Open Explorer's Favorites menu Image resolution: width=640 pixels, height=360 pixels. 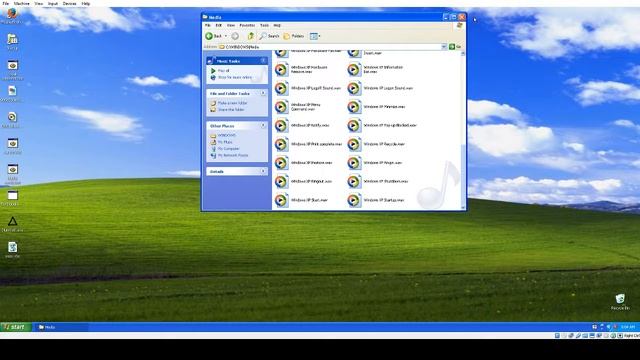coord(247,25)
